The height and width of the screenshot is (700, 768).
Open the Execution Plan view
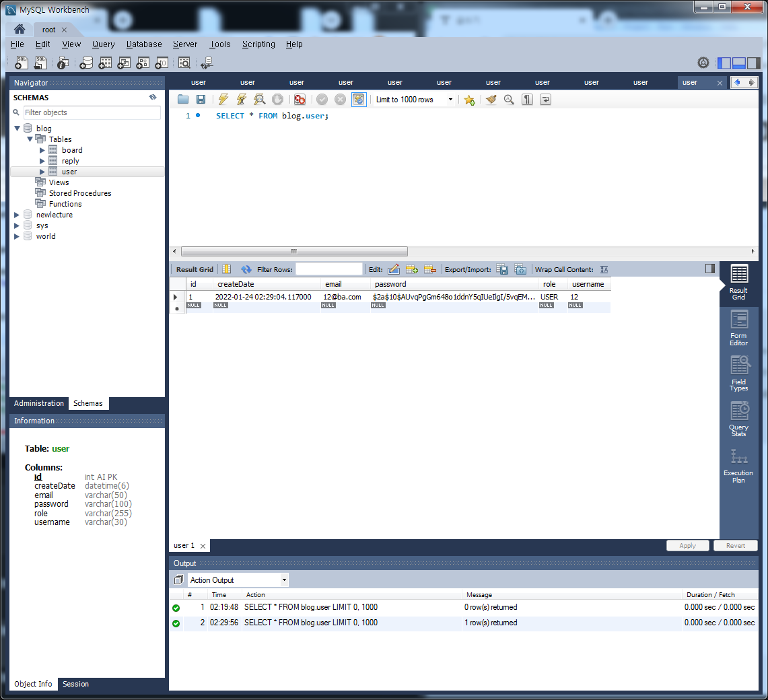coord(738,465)
